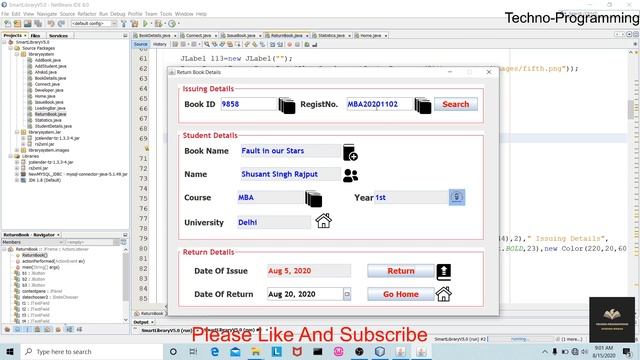Click the Book ID input field
This screenshot has height=360, width=640.
pyautogui.click(x=249, y=104)
